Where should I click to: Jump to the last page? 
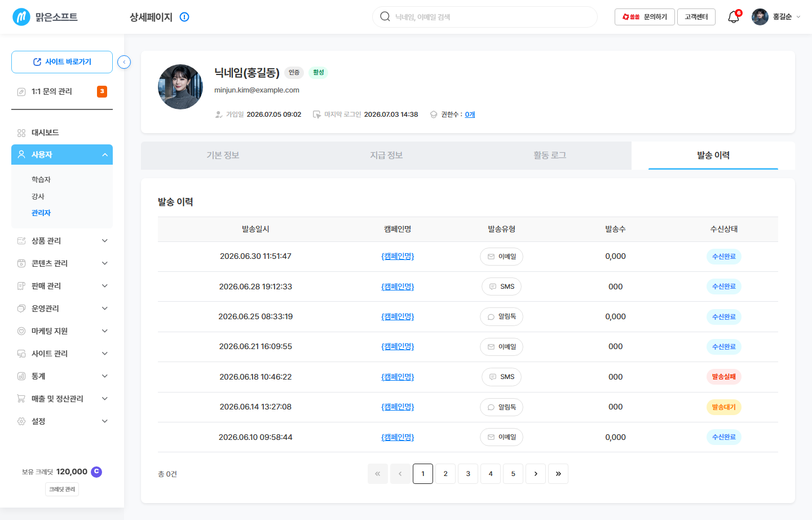[558, 474]
